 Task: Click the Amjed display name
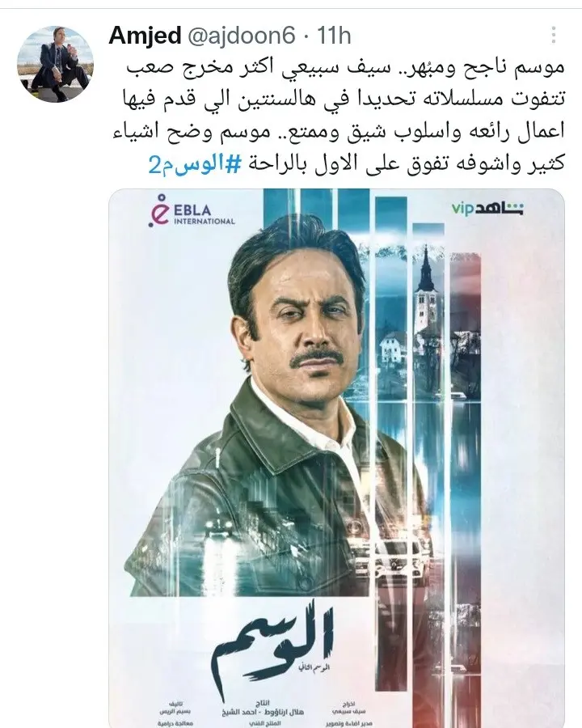click(145, 36)
